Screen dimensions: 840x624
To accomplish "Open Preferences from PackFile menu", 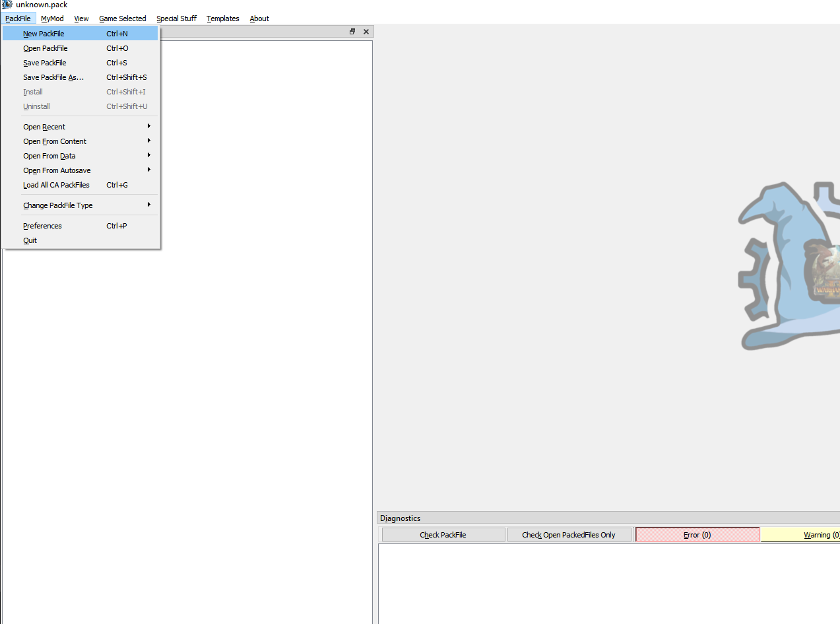I will [81, 226].
